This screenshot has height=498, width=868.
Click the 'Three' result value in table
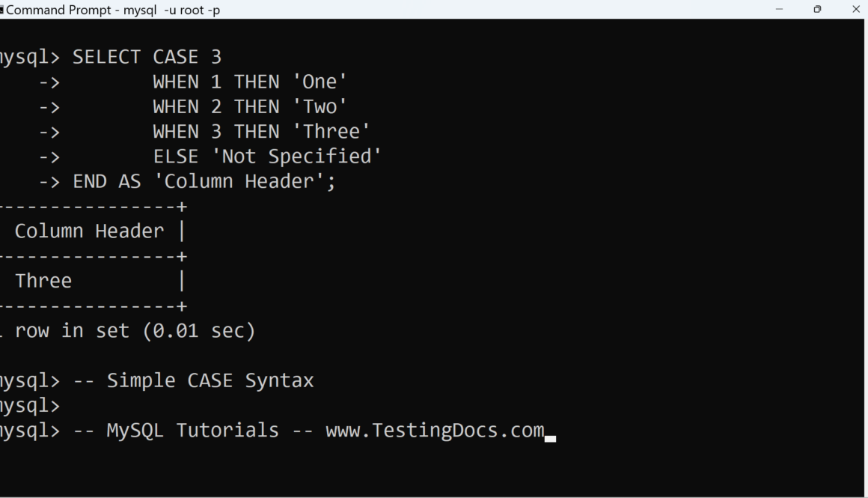[43, 281]
